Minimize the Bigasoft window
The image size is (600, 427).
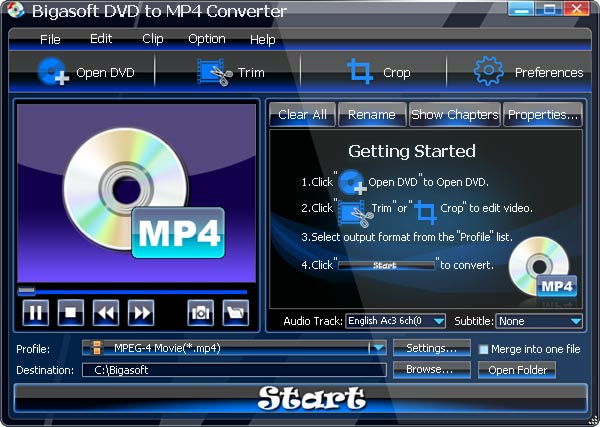(520, 9)
